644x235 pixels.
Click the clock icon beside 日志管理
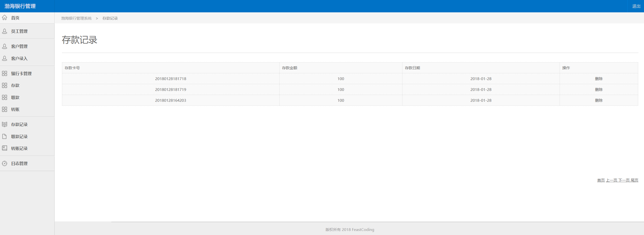[5, 163]
